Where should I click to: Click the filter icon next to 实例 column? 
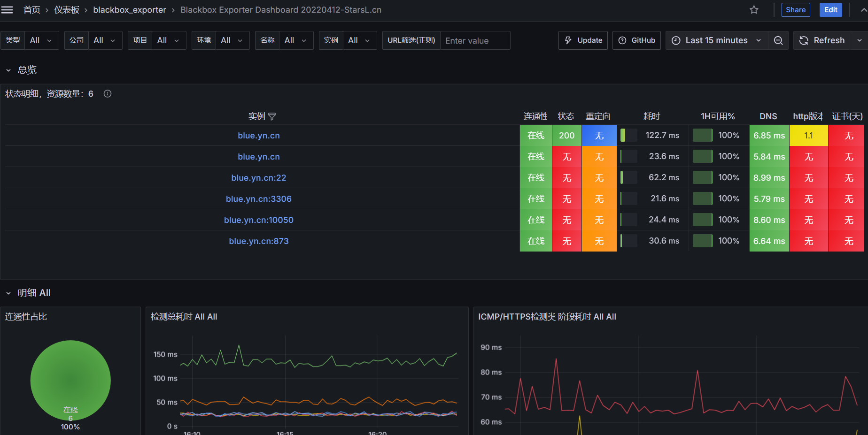pos(272,116)
